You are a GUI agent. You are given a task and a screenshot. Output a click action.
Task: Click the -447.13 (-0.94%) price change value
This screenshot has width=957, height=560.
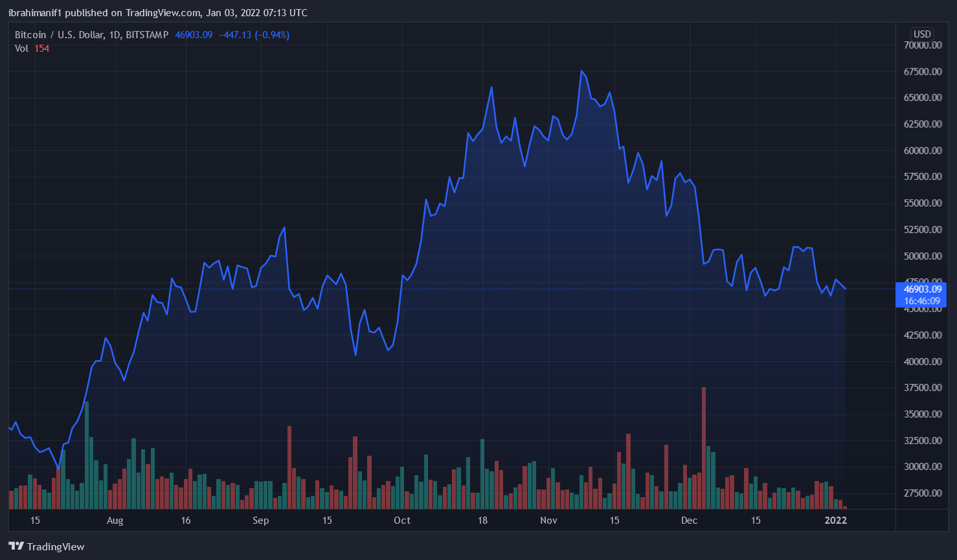point(254,35)
